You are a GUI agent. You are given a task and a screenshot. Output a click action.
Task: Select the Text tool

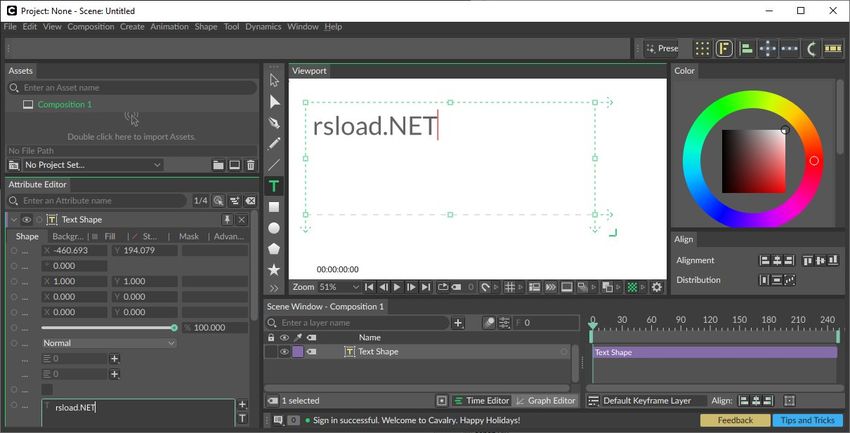pyautogui.click(x=274, y=186)
